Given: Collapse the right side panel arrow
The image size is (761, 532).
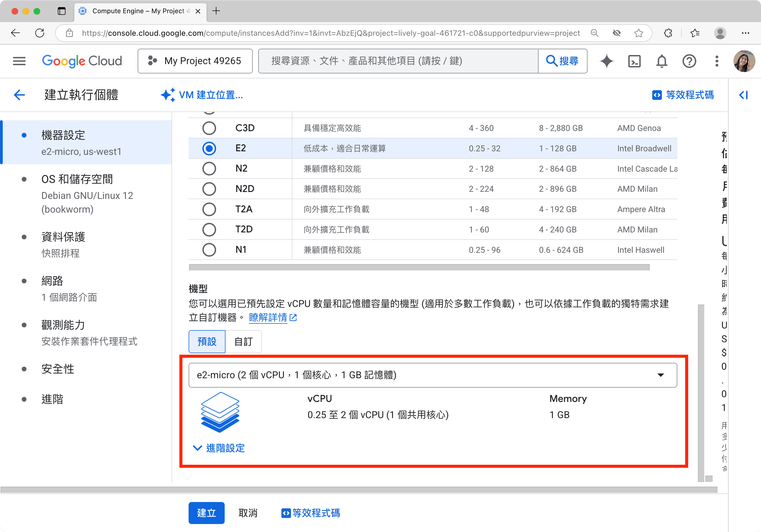Looking at the screenshot, I should click(x=743, y=95).
